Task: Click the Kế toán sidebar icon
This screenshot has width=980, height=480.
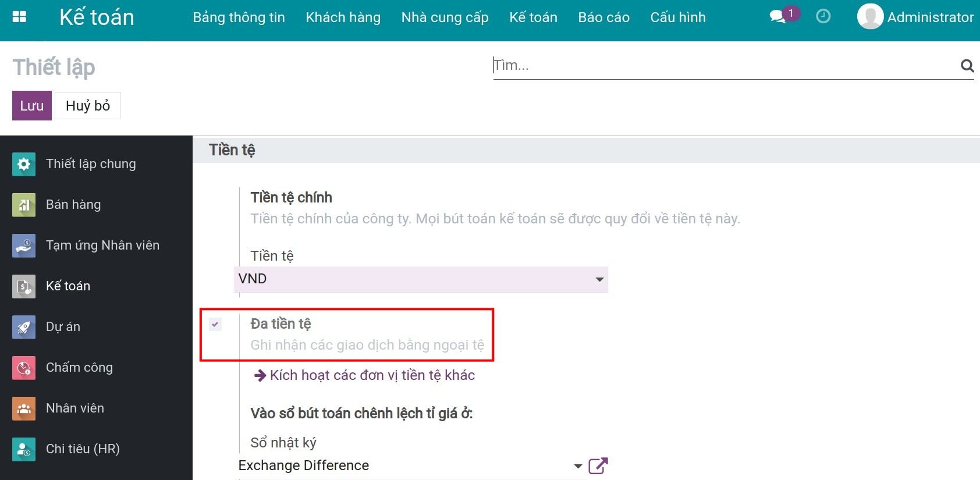Action: tap(24, 286)
